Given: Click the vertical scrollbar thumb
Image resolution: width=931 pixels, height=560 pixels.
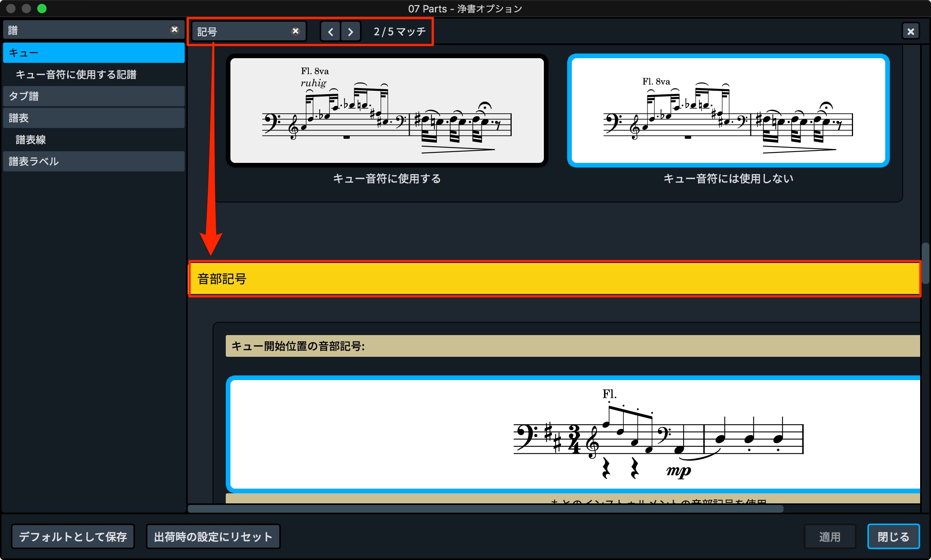Looking at the screenshot, I should point(925,264).
